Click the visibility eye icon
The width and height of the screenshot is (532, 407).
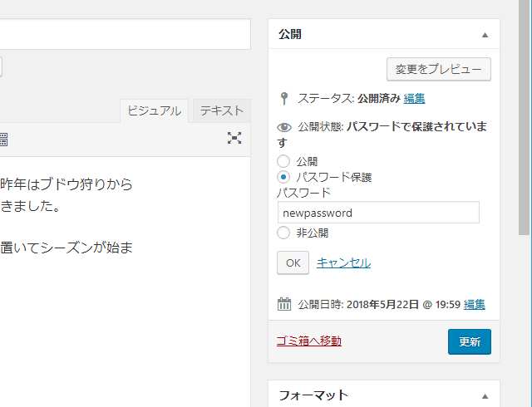coord(284,128)
